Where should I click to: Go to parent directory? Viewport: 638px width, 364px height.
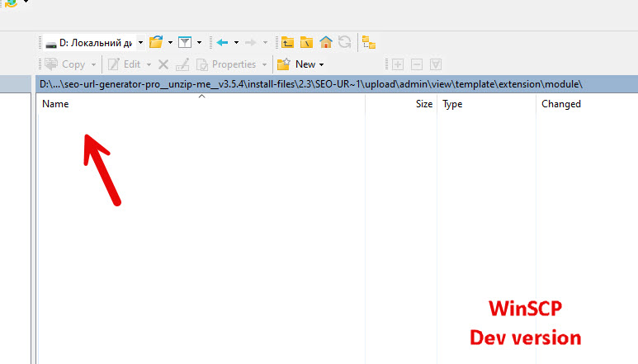287,42
